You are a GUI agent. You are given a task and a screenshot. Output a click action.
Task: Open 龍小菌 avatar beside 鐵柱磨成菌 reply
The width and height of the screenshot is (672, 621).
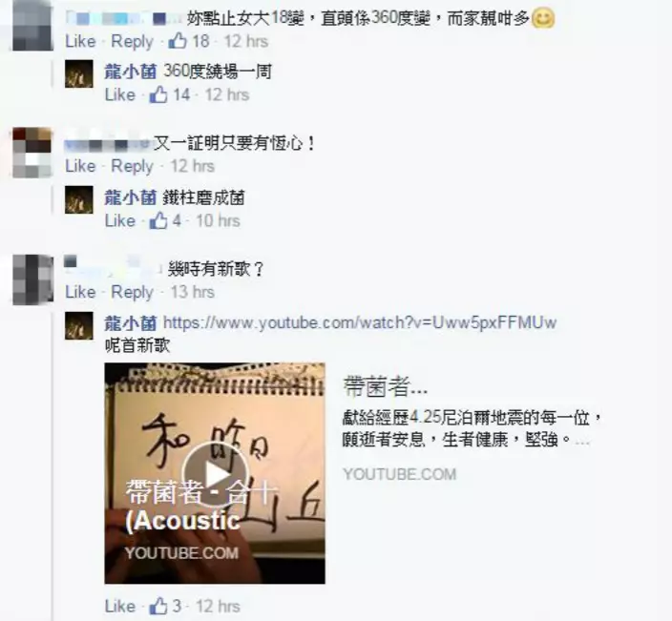[x=79, y=199]
